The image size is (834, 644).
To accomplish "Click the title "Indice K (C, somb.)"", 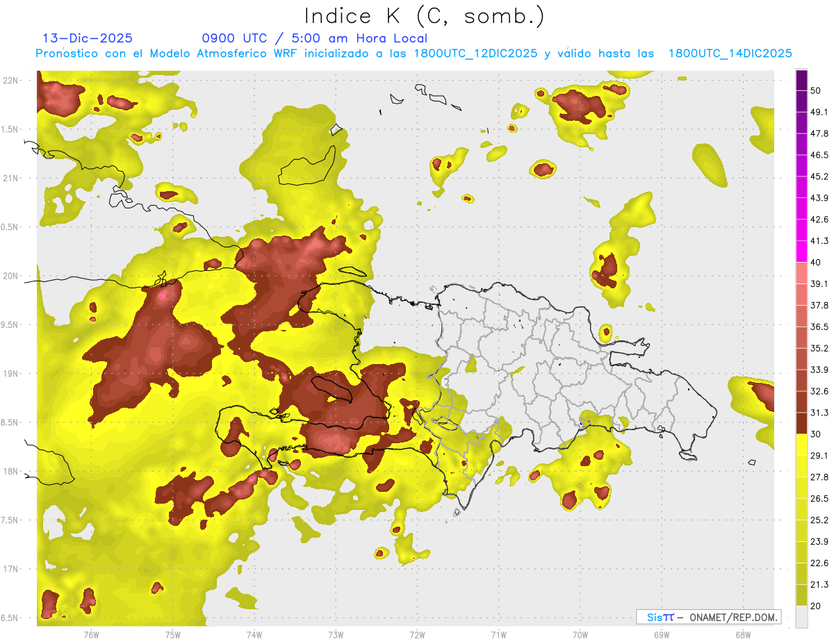I will click(424, 16).
